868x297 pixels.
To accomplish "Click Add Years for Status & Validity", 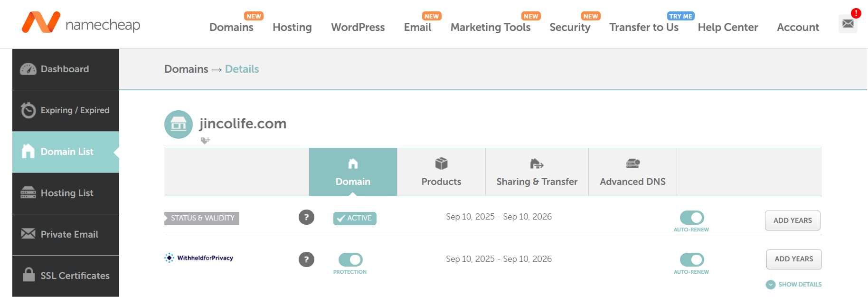I will point(793,220).
